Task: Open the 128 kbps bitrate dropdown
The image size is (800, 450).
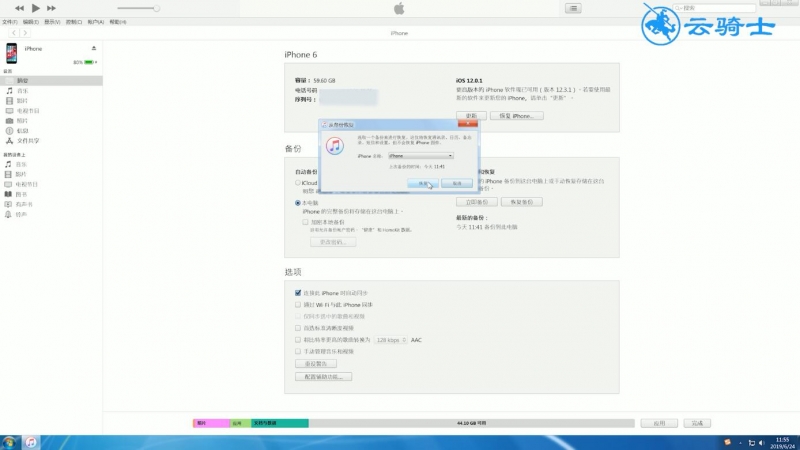Action: coord(390,340)
